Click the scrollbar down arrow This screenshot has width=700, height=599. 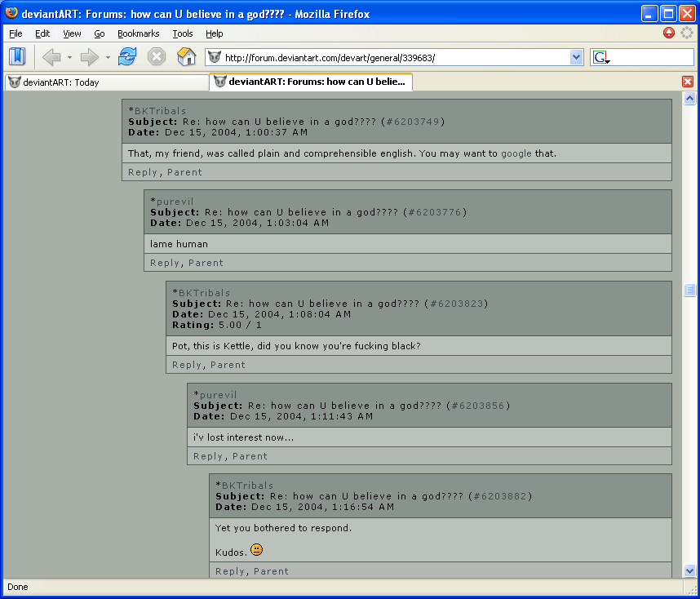coord(689,570)
